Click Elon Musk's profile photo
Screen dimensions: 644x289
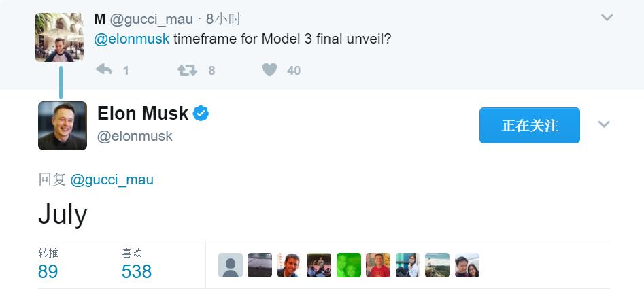pyautogui.click(x=63, y=126)
